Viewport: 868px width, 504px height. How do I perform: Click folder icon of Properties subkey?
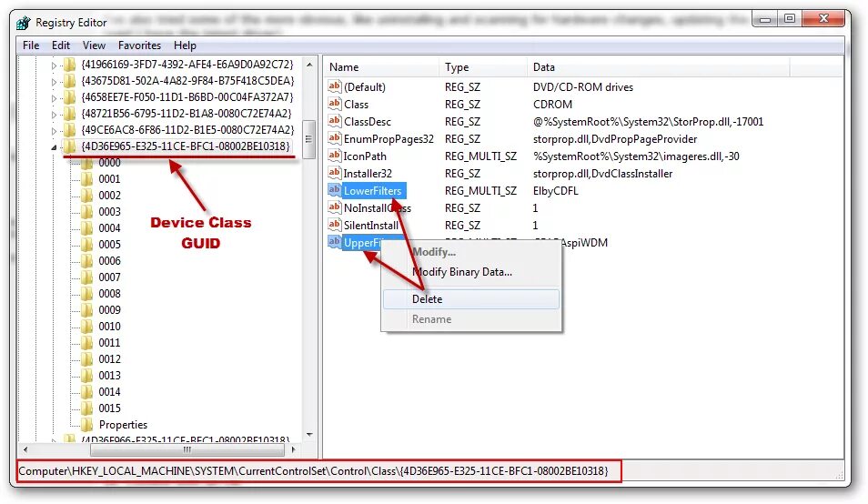(87, 424)
